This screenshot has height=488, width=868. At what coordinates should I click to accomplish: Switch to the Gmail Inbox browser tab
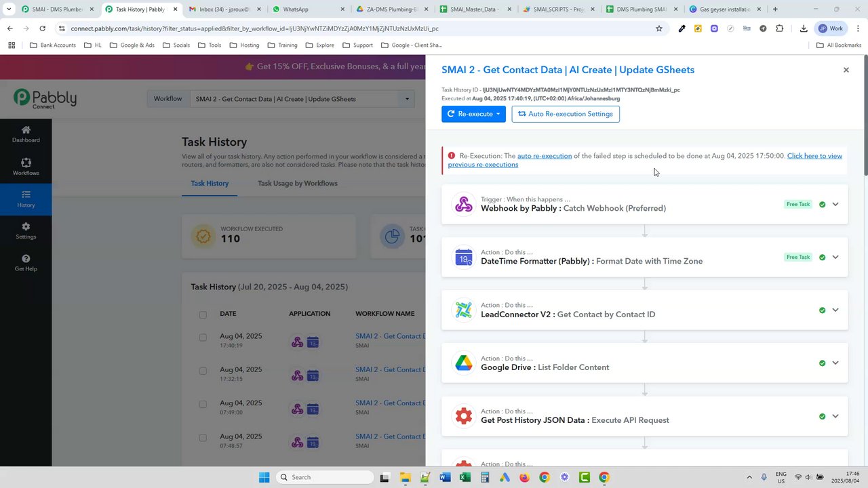click(x=225, y=9)
